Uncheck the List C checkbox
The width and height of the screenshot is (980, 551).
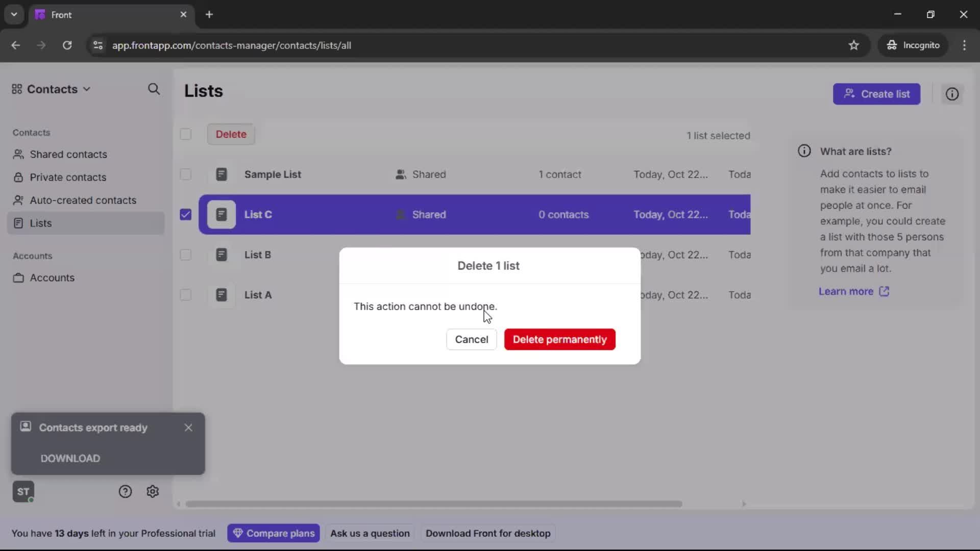click(185, 214)
